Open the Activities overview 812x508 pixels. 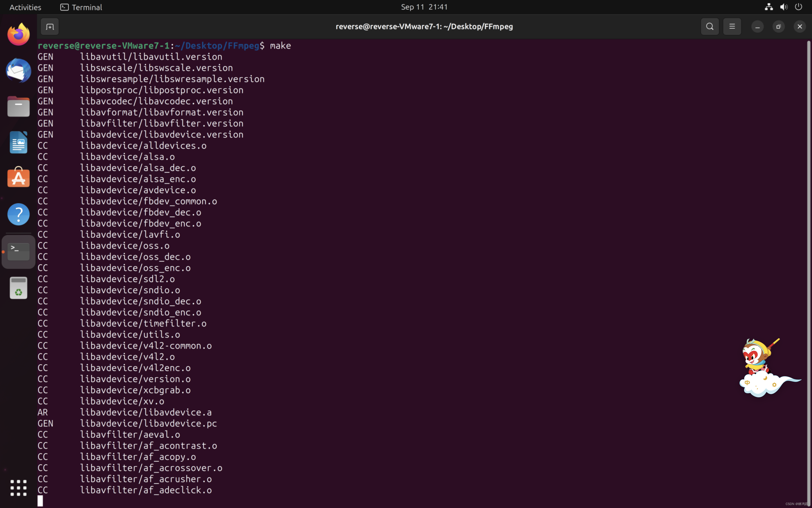coord(25,7)
